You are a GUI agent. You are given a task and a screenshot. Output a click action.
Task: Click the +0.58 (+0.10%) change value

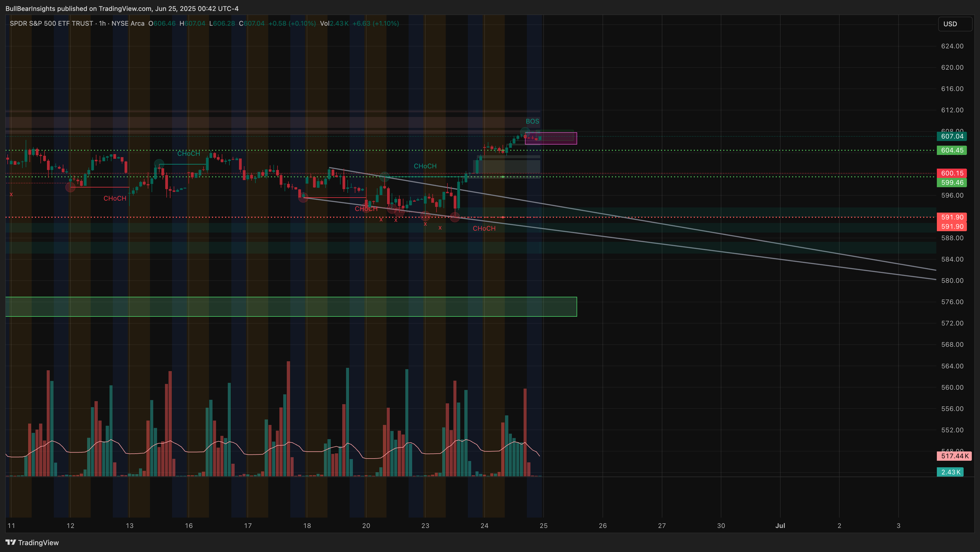pyautogui.click(x=292, y=24)
